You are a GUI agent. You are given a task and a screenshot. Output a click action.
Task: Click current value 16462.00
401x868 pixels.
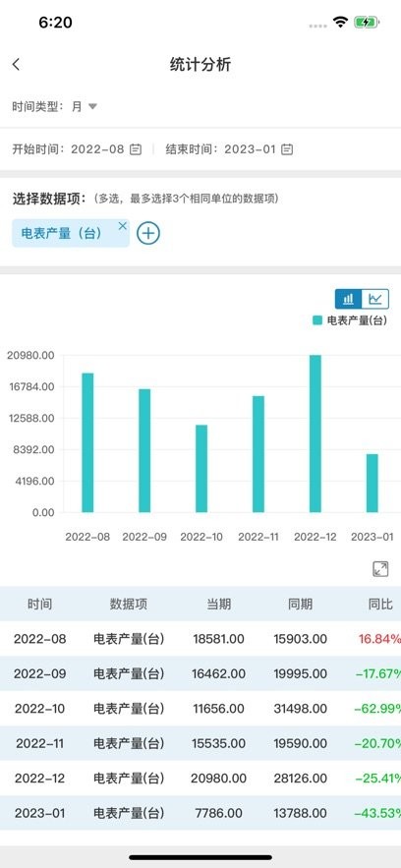coord(219,673)
